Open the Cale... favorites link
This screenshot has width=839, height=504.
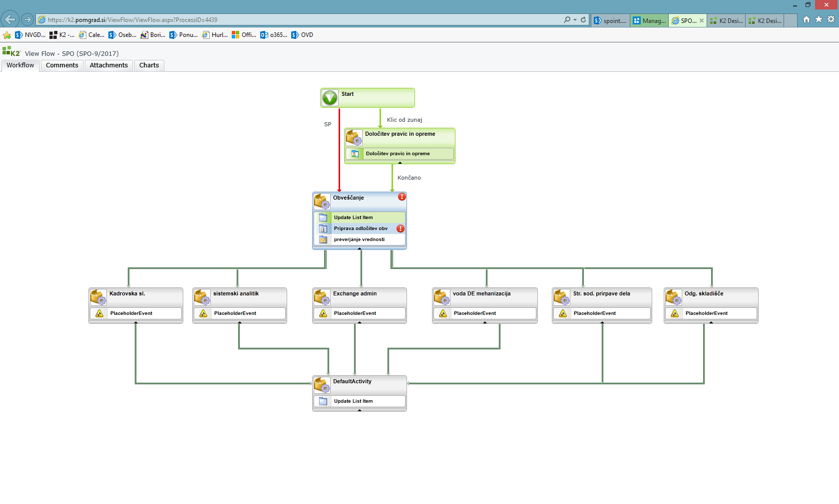point(91,35)
